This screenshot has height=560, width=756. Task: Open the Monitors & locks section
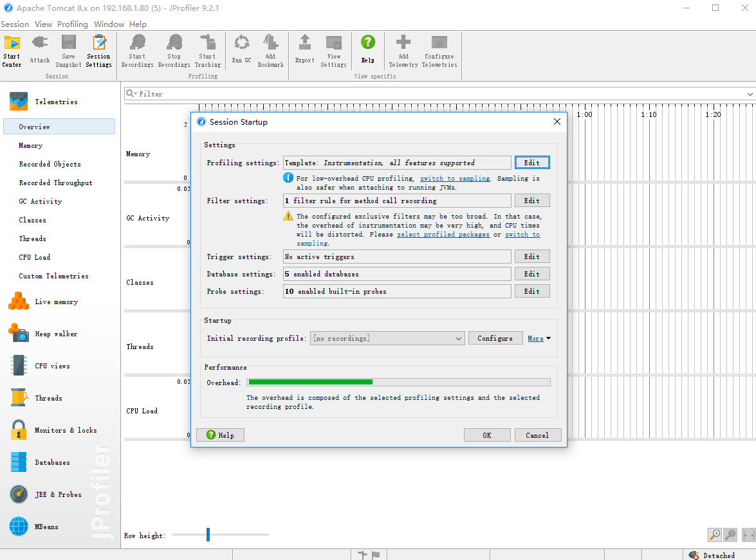53,430
